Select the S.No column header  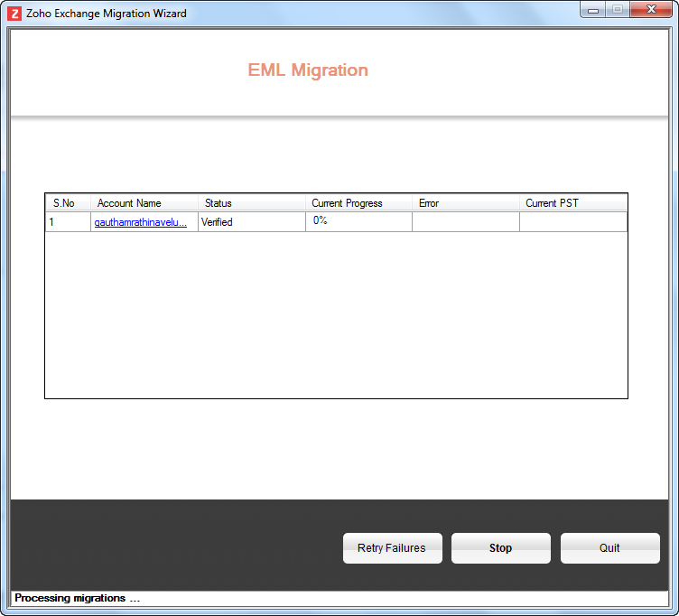click(68, 203)
